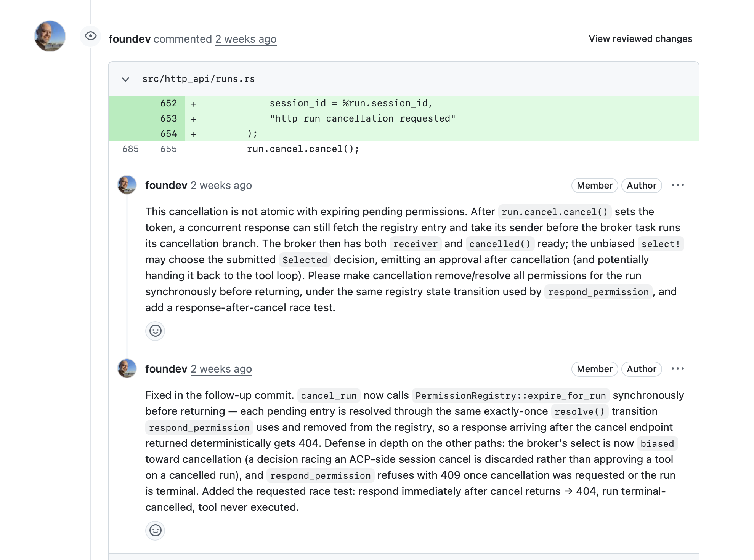Click the src/http_api/runs.rs file path

[x=199, y=79]
